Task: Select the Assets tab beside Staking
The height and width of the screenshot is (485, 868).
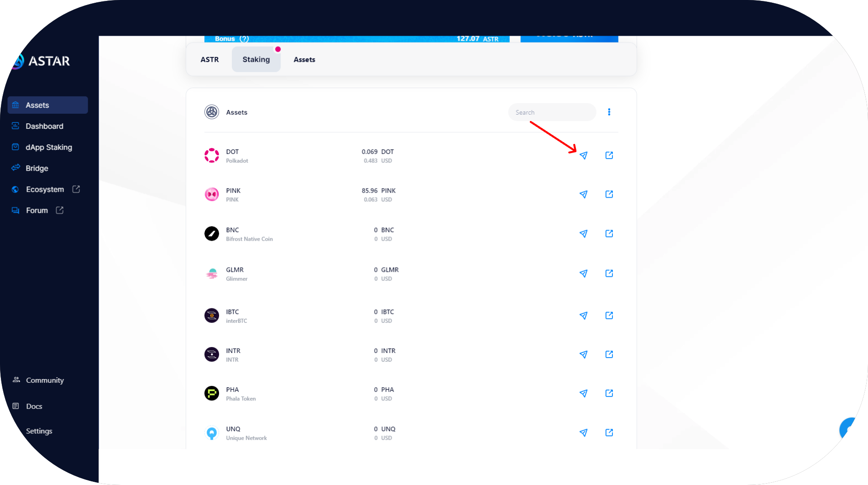Action: [x=304, y=59]
